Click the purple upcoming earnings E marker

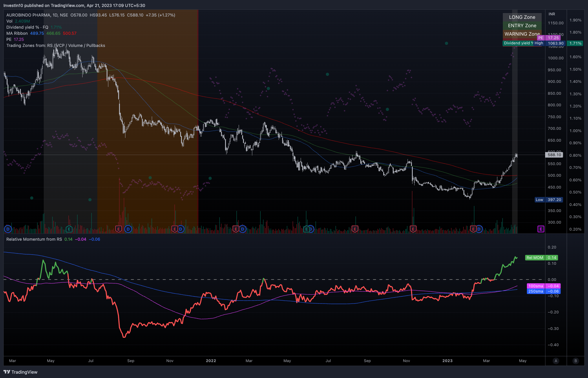[541, 229]
